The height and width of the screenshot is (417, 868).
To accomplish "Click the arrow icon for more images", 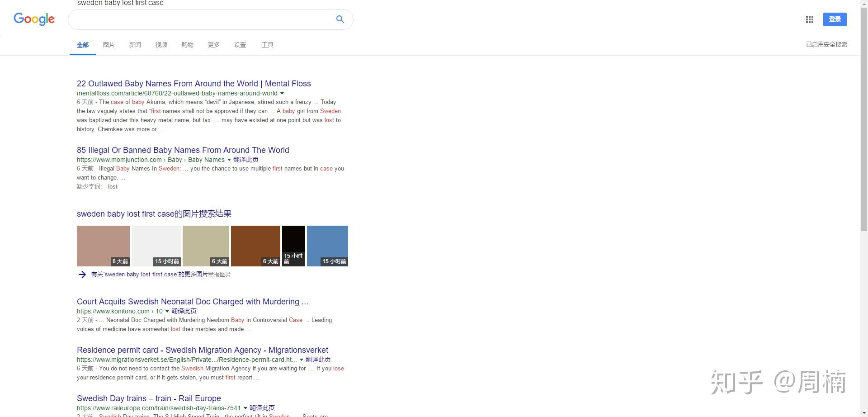I will tap(82, 275).
